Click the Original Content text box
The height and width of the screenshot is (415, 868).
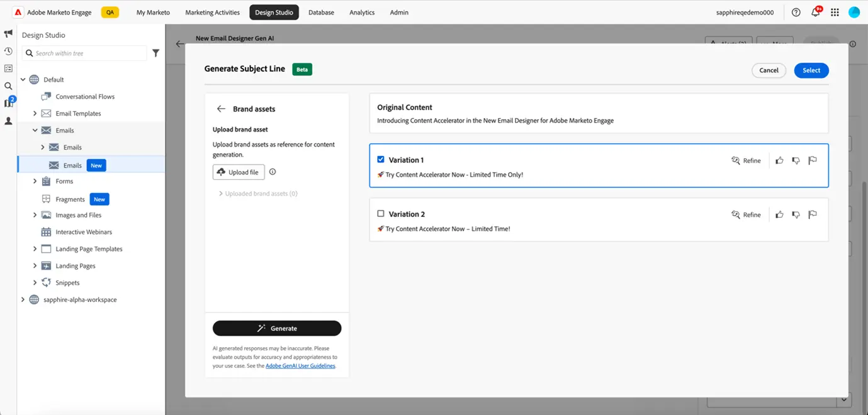599,113
